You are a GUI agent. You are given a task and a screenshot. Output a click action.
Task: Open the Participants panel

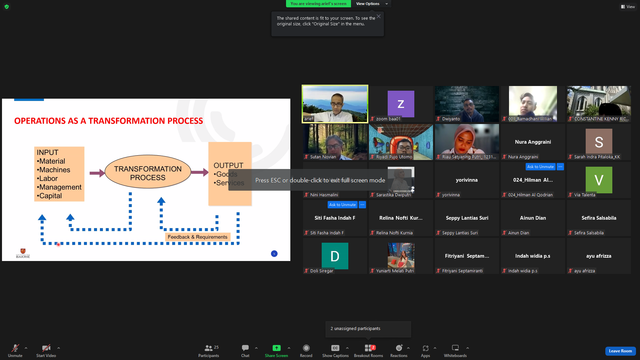click(x=209, y=350)
